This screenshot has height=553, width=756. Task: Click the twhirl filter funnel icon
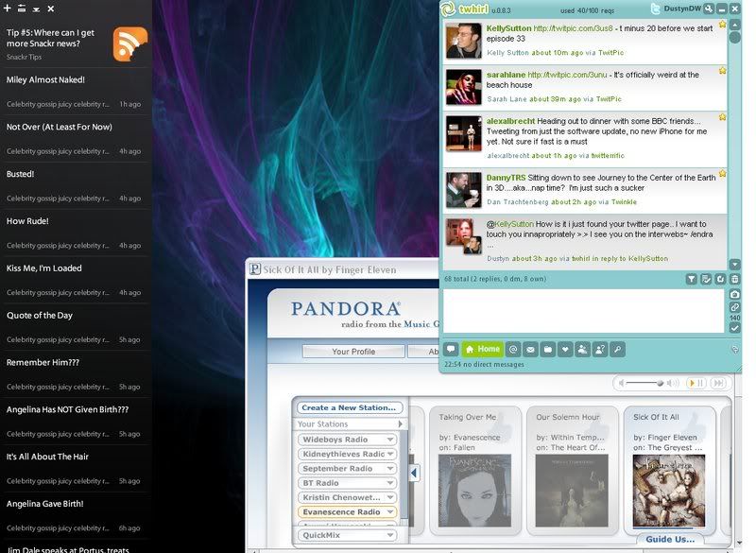(x=692, y=279)
